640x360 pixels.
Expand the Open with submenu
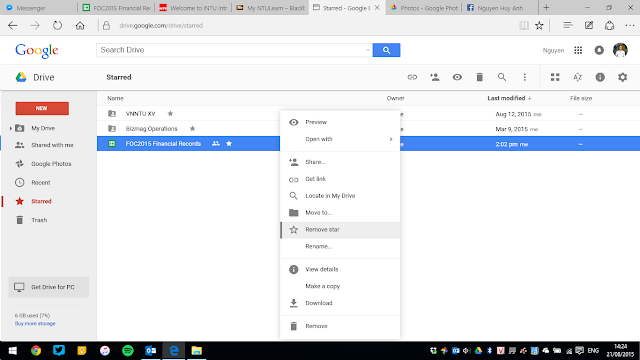coord(340,139)
